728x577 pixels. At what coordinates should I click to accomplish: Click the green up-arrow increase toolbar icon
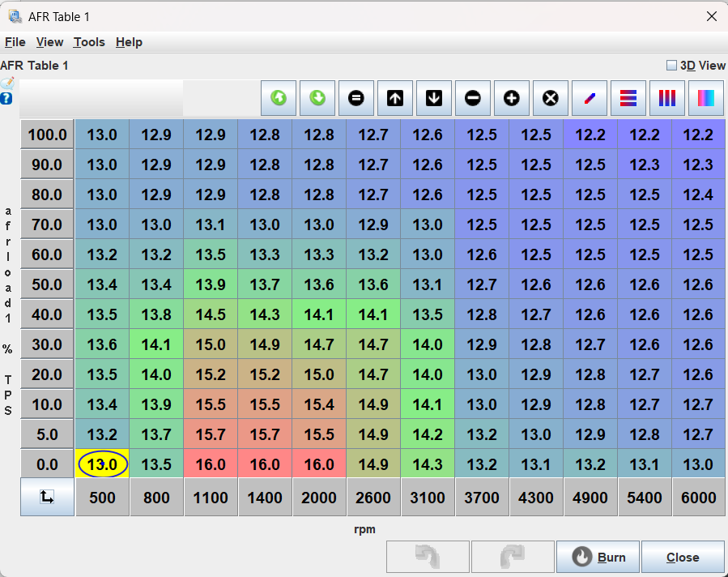[279, 98]
